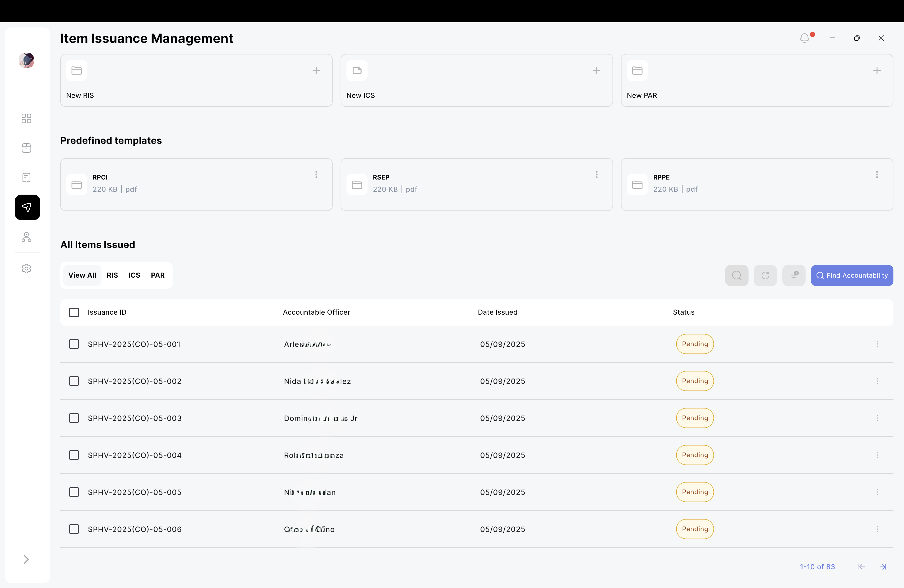Switch to the RIS tab
Image resolution: width=904 pixels, height=588 pixels.
pos(112,275)
